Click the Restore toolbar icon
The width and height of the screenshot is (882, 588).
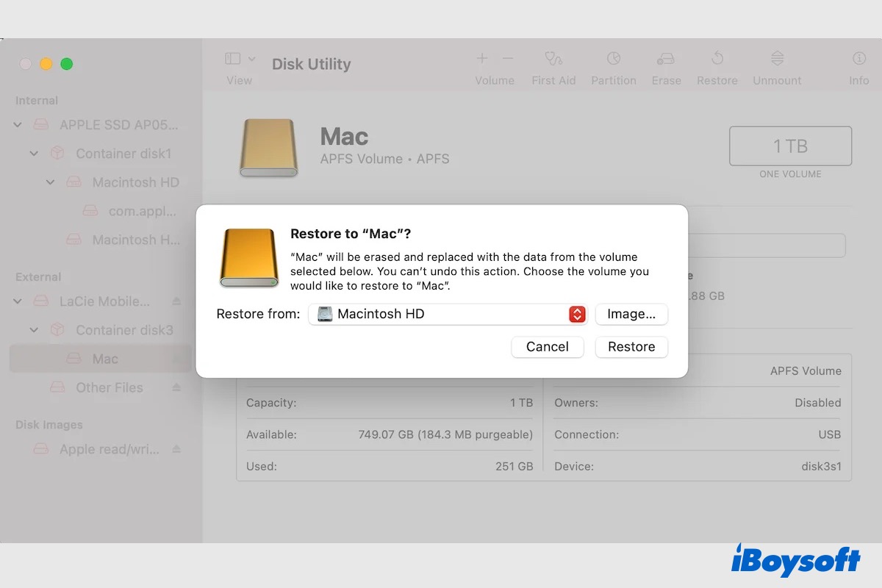717,66
